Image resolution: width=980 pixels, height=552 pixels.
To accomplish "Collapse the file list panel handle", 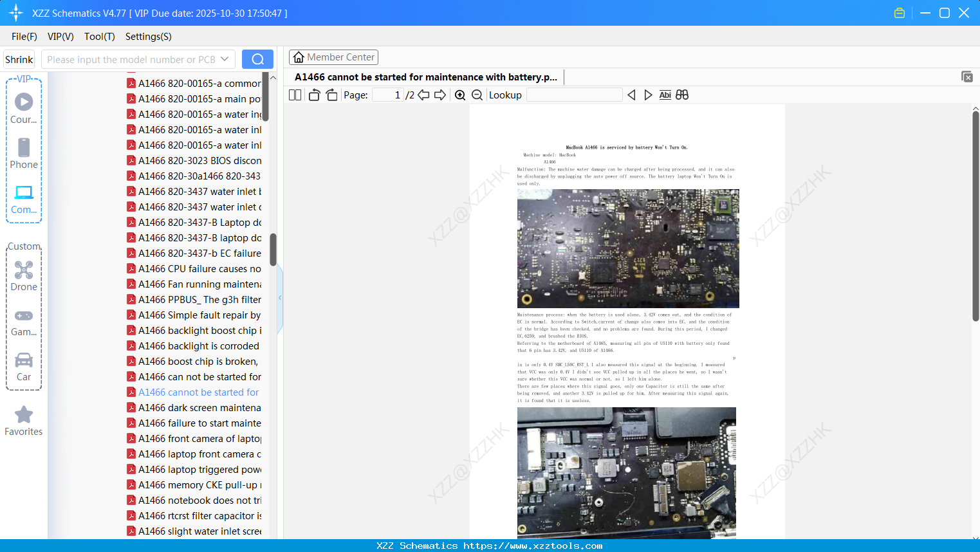I will 280,298.
